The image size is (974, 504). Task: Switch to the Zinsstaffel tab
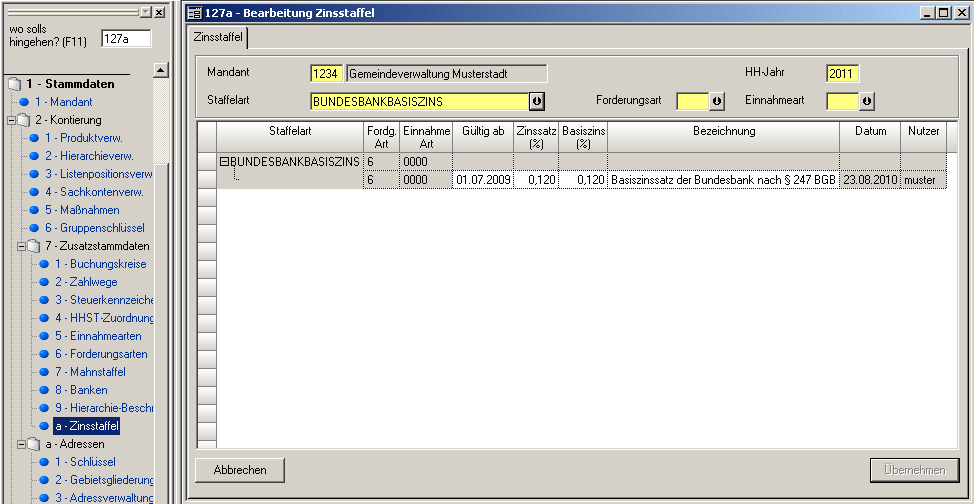[x=218, y=37]
